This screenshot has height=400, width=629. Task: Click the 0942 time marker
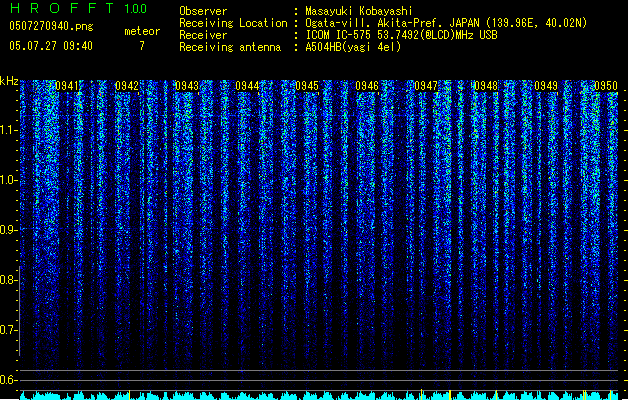[127, 86]
